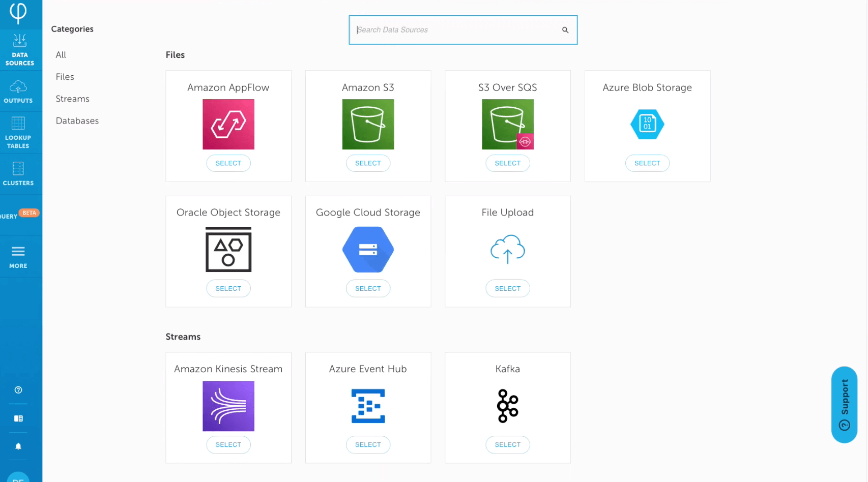
Task: Show only Files category
Action: [65, 77]
